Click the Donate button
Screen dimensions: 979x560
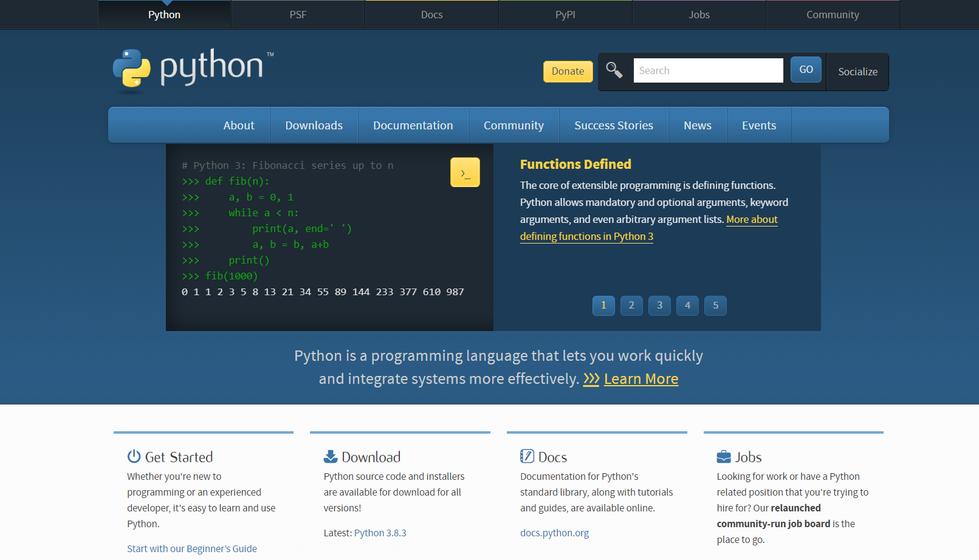pyautogui.click(x=568, y=71)
